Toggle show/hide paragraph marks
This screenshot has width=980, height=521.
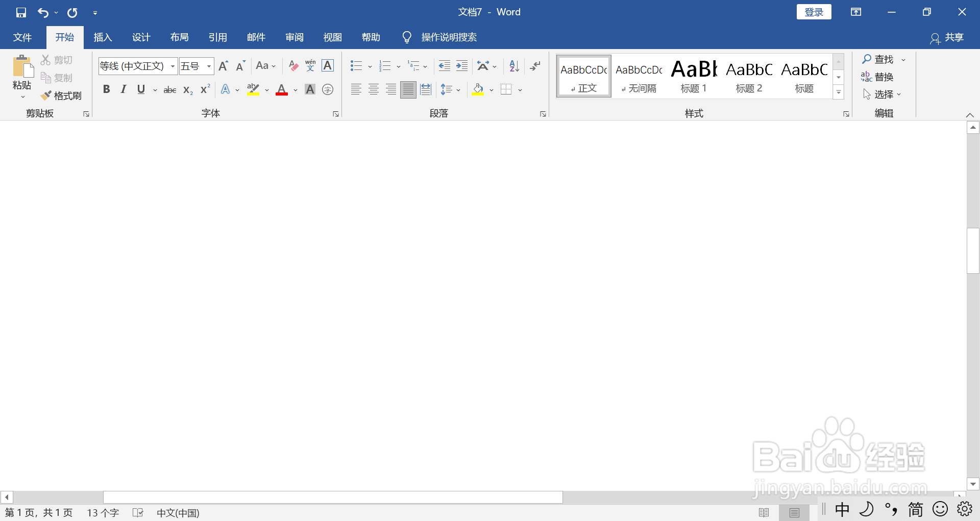535,66
